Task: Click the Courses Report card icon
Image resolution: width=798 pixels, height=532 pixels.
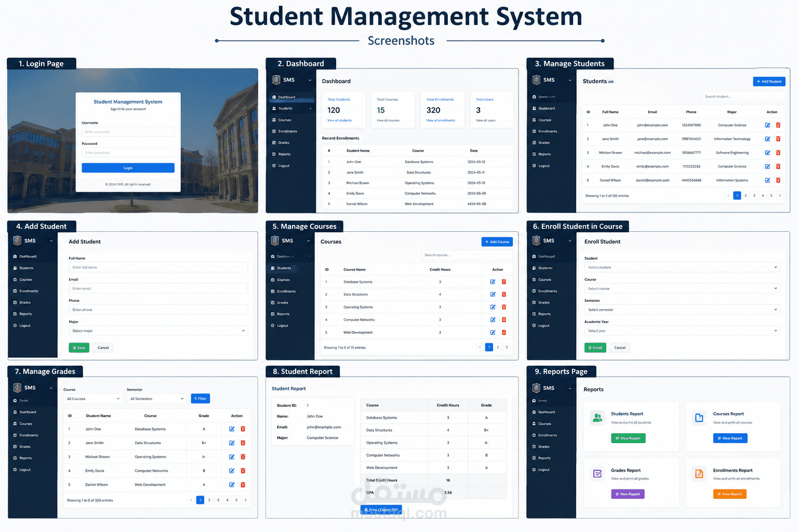Action: (699, 418)
